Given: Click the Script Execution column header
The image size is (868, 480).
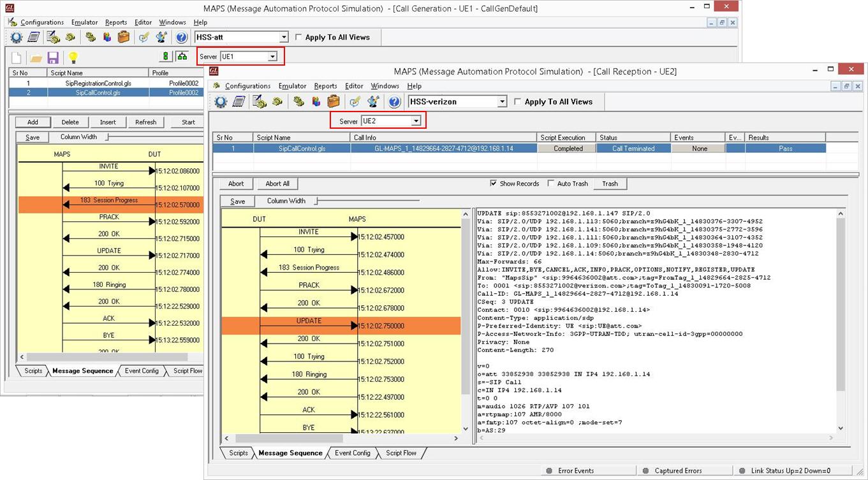Looking at the screenshot, I should pyautogui.click(x=566, y=138).
